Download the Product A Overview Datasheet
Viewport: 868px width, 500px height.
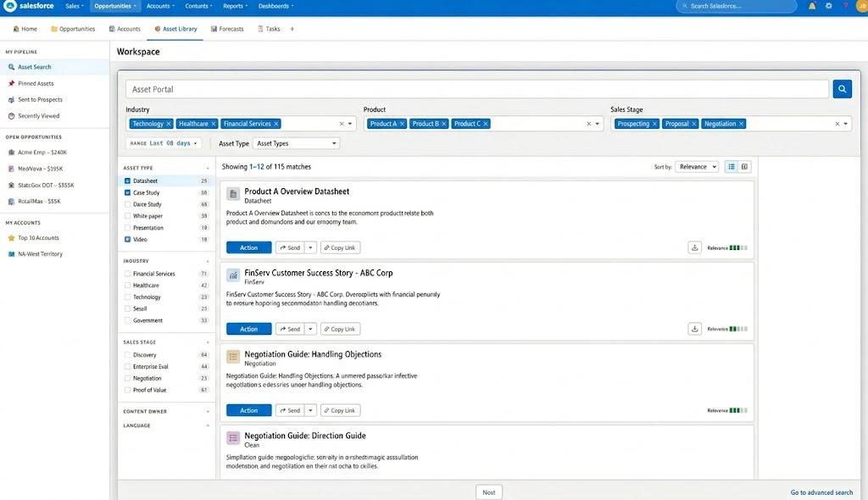point(694,247)
